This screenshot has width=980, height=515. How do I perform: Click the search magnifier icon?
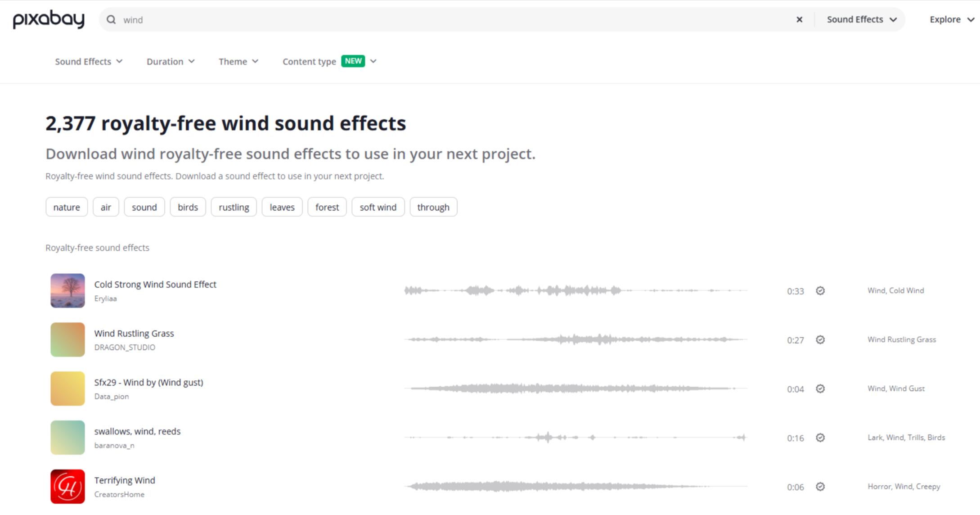111,19
